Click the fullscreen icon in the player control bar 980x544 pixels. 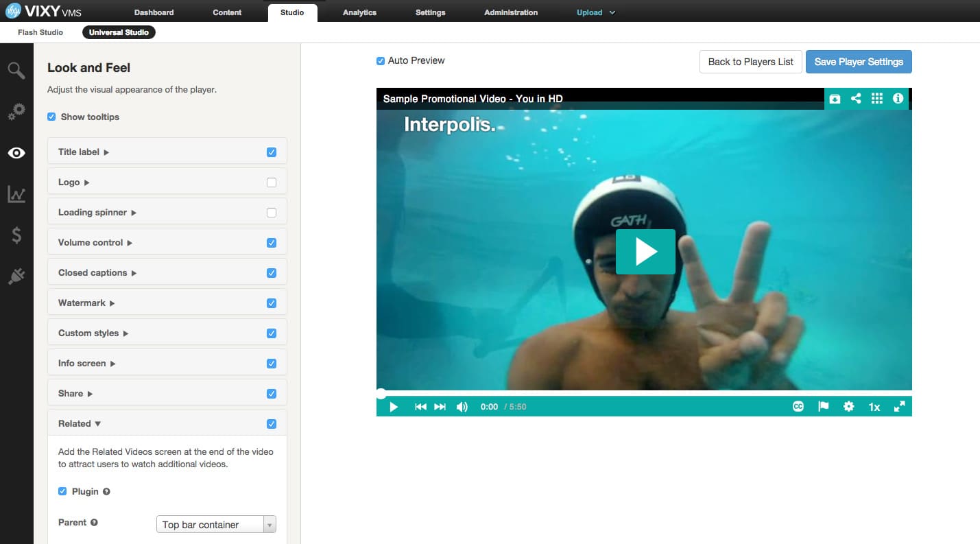click(899, 406)
